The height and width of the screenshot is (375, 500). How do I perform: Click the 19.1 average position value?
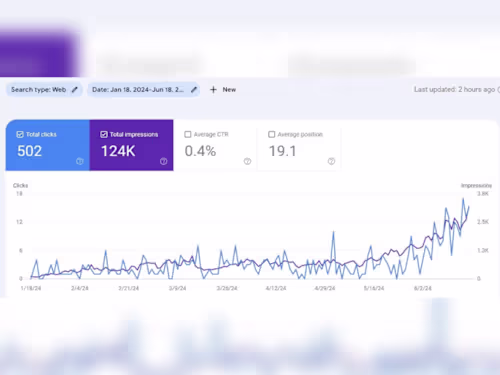[282, 151]
